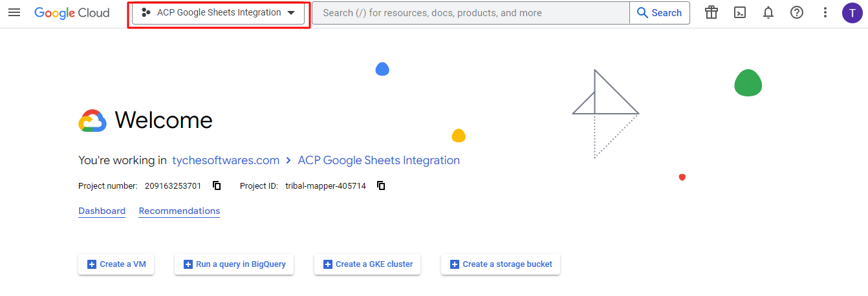Open the hamburger navigation menu
Image resolution: width=868 pixels, height=296 pixels.
tap(14, 13)
